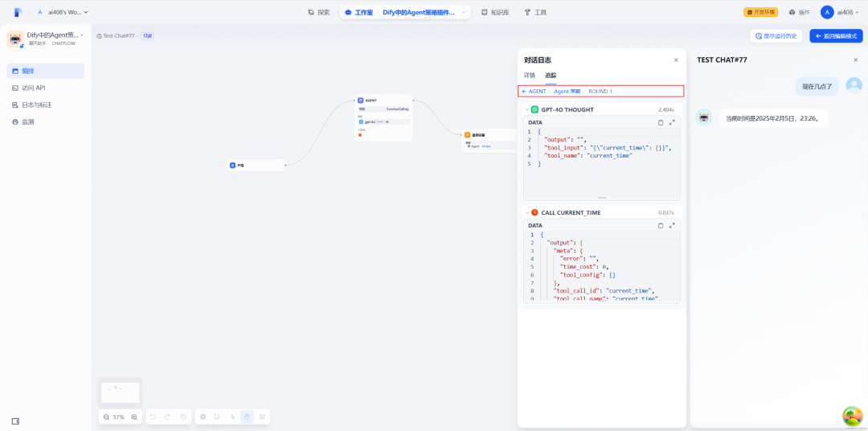868x431 pixels.
Task: Click the organize nodes icon
Action: (x=262, y=417)
